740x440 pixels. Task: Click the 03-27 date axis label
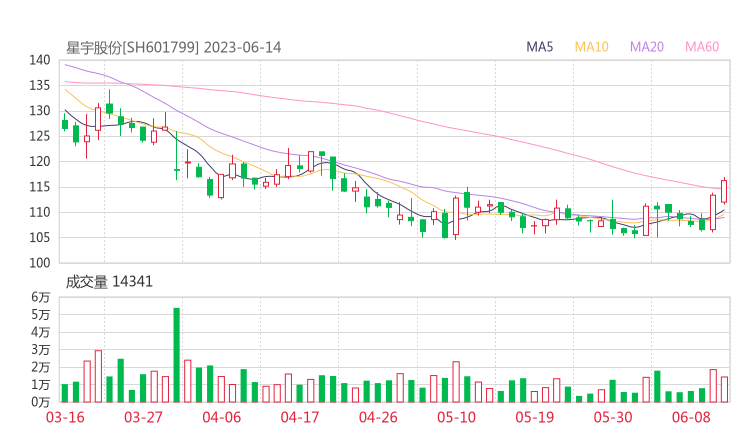tap(143, 417)
